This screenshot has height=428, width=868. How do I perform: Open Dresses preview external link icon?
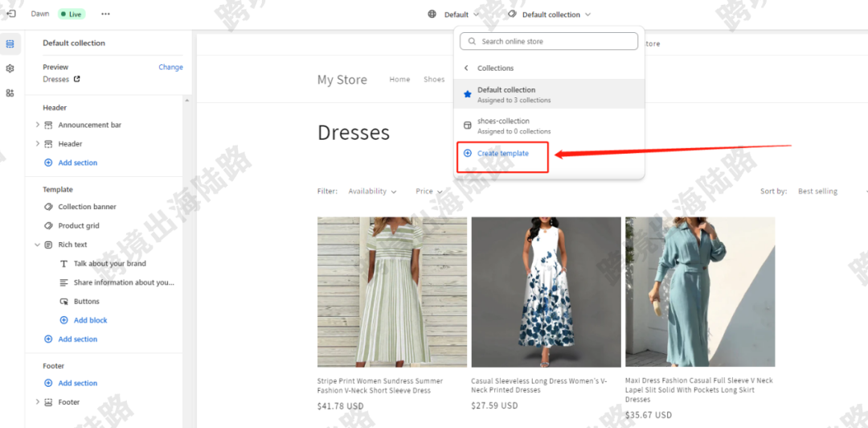(77, 80)
